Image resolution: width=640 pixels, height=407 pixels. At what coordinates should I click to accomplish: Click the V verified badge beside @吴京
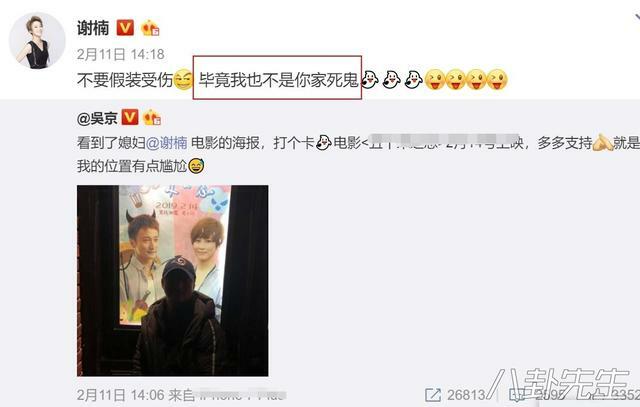click(130, 117)
